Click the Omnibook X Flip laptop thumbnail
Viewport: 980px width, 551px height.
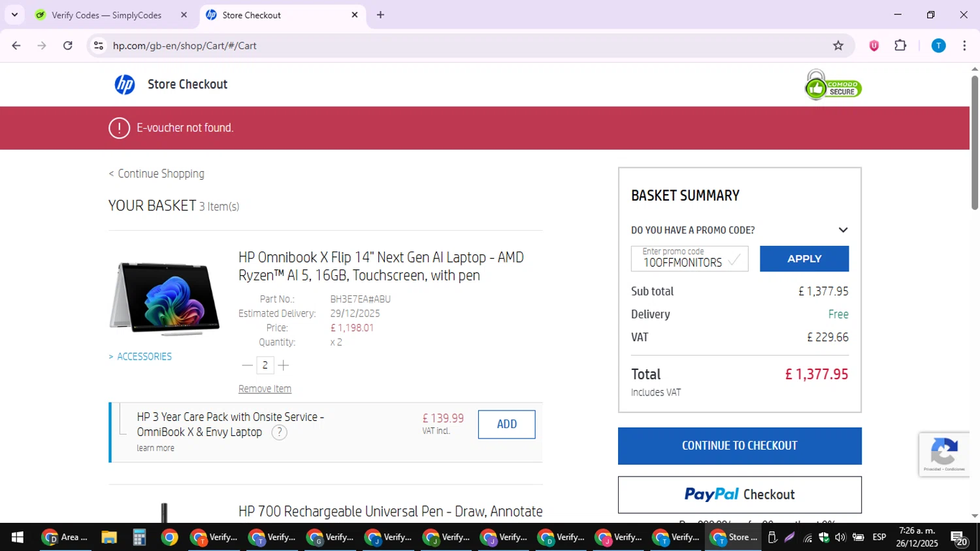coord(165,298)
